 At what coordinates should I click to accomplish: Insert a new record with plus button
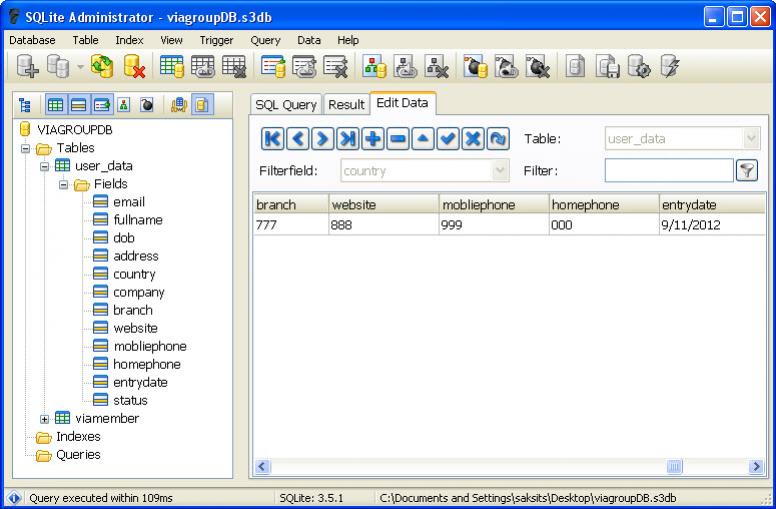[372, 139]
